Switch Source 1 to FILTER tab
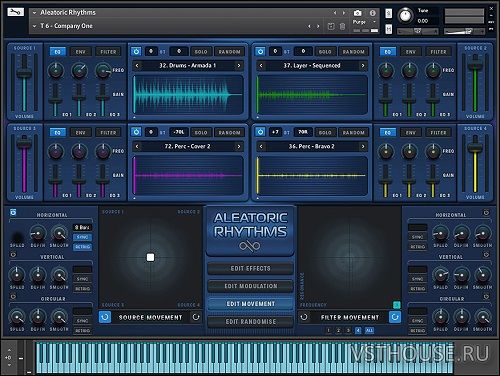This screenshot has height=376, width=500. coord(108,52)
